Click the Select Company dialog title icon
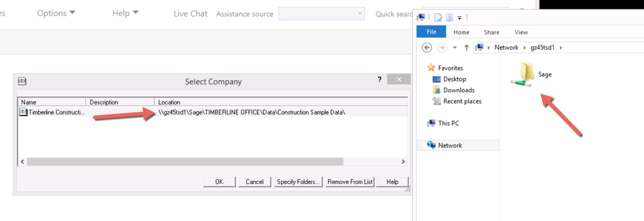The height and width of the screenshot is (221, 644). coord(22,81)
